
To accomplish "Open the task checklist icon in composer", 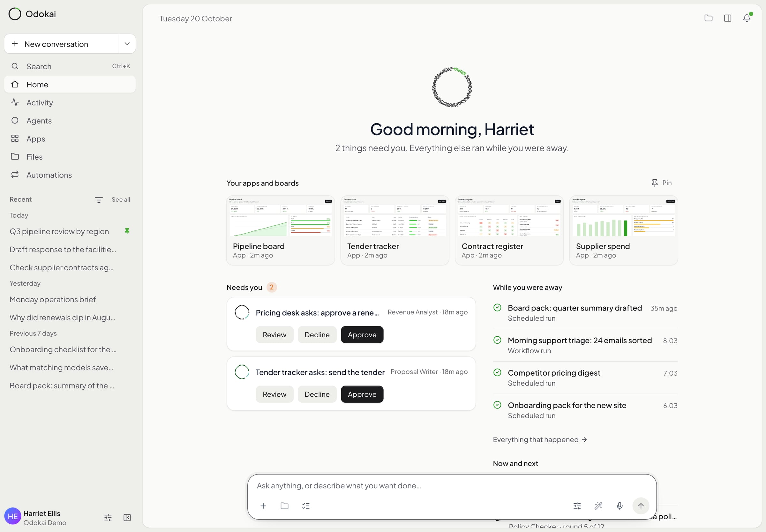I will click(306, 506).
